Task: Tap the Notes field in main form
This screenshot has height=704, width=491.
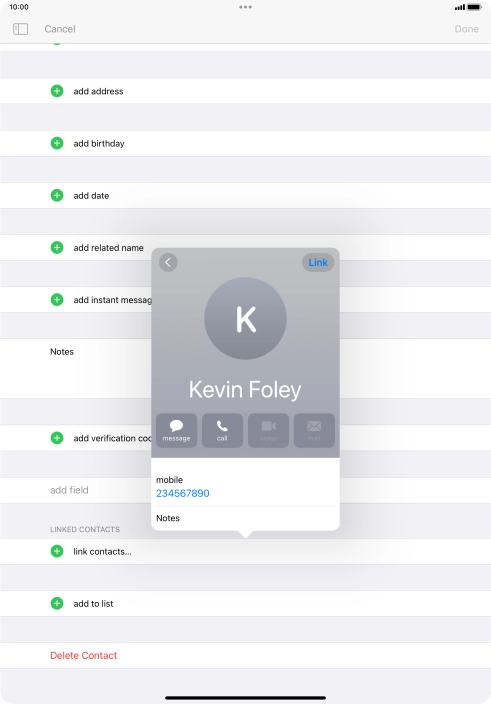Action: click(x=246, y=368)
